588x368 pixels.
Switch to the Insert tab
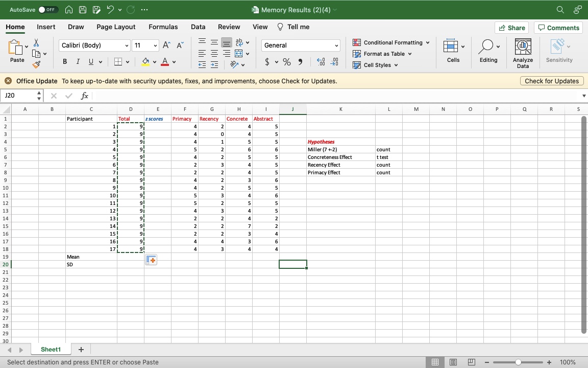(46, 27)
